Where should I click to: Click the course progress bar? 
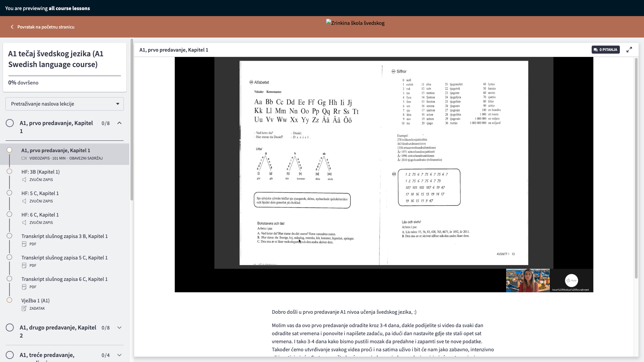pyautogui.click(x=65, y=76)
